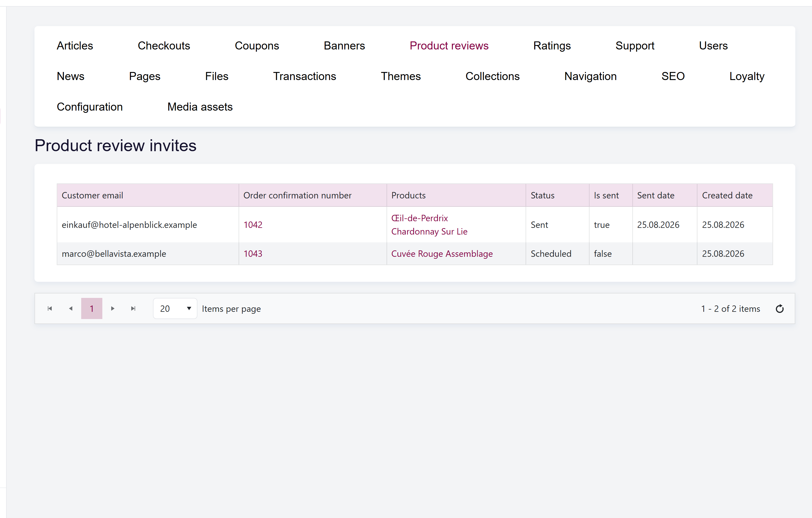The height and width of the screenshot is (518, 812).
Task: Go to the next page arrow
Action: tap(113, 308)
